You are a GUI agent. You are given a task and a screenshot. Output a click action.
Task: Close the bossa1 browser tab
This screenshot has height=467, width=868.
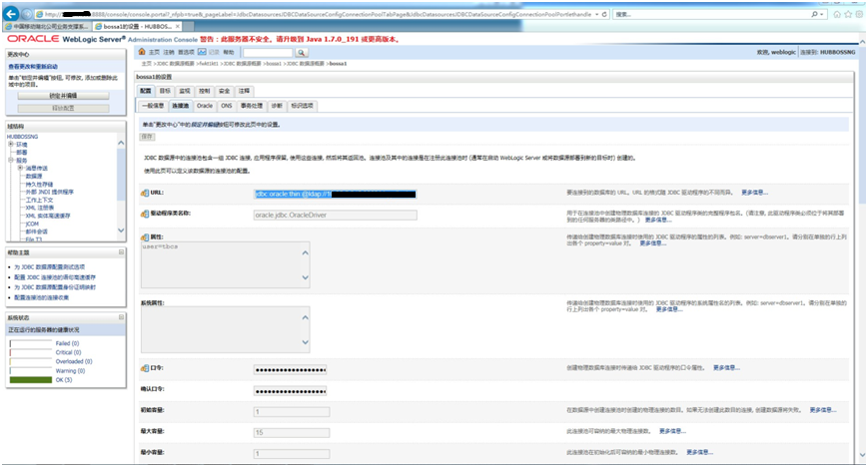click(x=178, y=26)
